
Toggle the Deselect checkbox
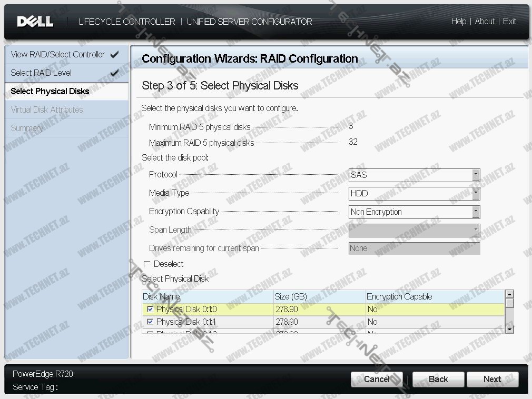[x=147, y=264]
